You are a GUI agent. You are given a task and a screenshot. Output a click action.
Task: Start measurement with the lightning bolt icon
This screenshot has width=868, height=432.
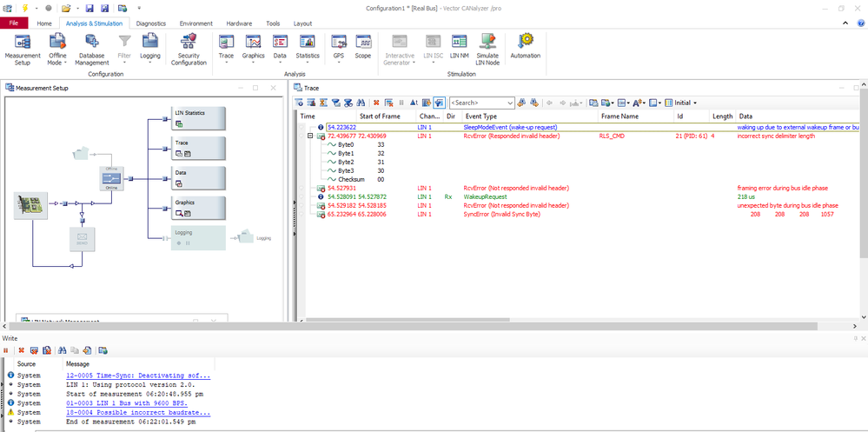[x=25, y=9]
